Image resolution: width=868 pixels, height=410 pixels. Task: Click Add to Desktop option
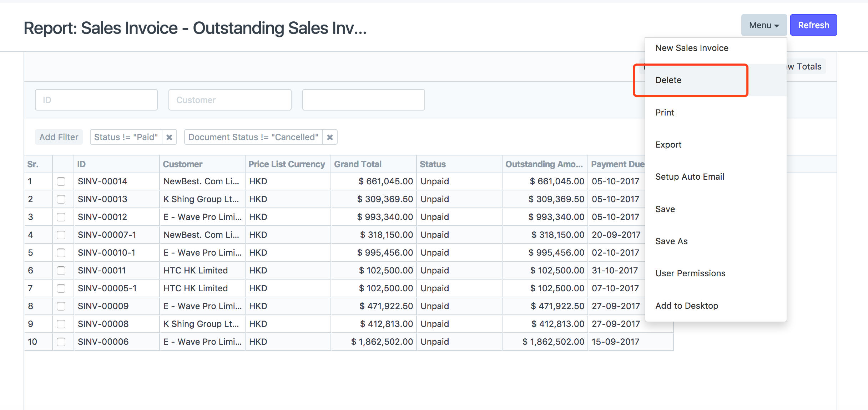tap(686, 306)
